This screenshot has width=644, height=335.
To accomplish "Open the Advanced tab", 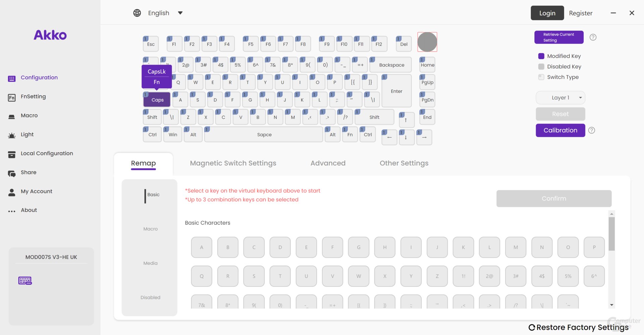I will (x=328, y=163).
